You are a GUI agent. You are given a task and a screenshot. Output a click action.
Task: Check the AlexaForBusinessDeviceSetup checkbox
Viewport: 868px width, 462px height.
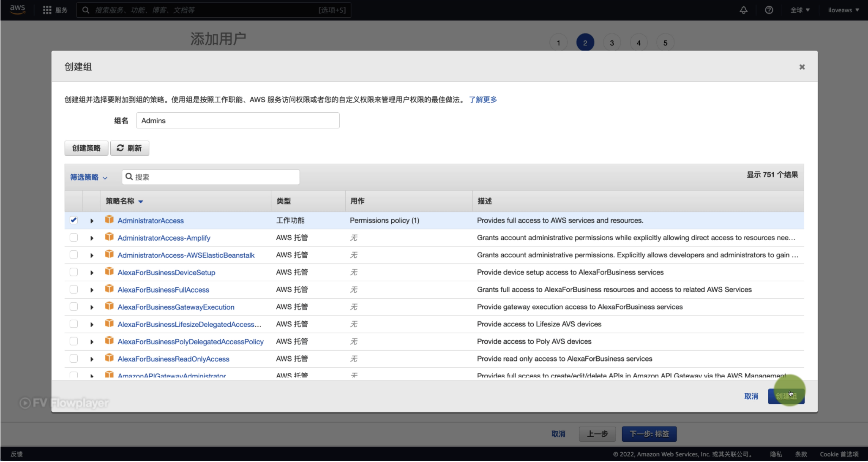click(x=74, y=272)
